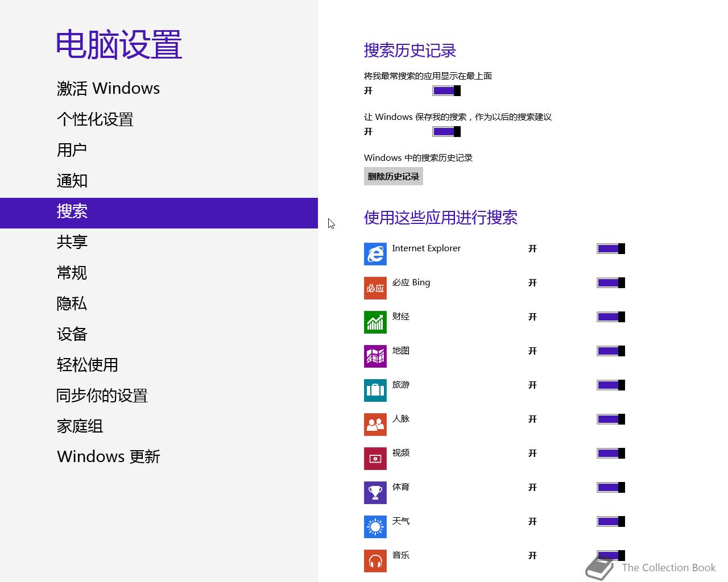Click the 体育 app label
This screenshot has width=728, height=582.
coord(401,487)
